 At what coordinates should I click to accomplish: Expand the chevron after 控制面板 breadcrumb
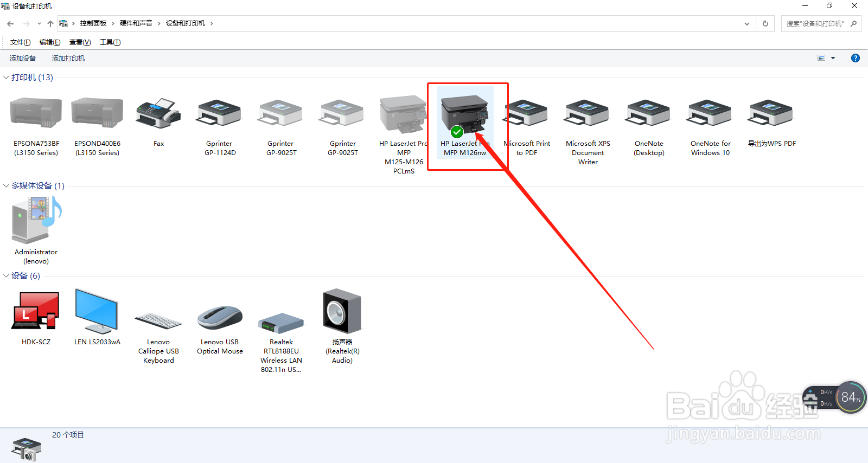tap(113, 23)
